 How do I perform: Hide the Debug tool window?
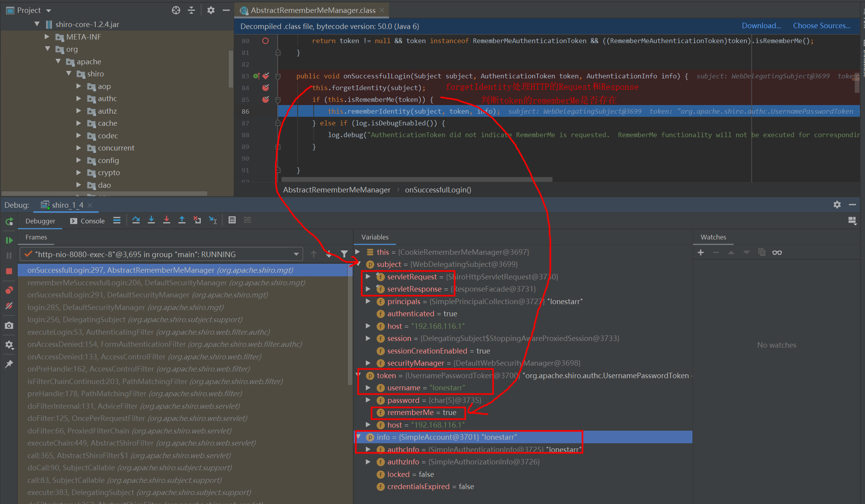[x=852, y=205]
